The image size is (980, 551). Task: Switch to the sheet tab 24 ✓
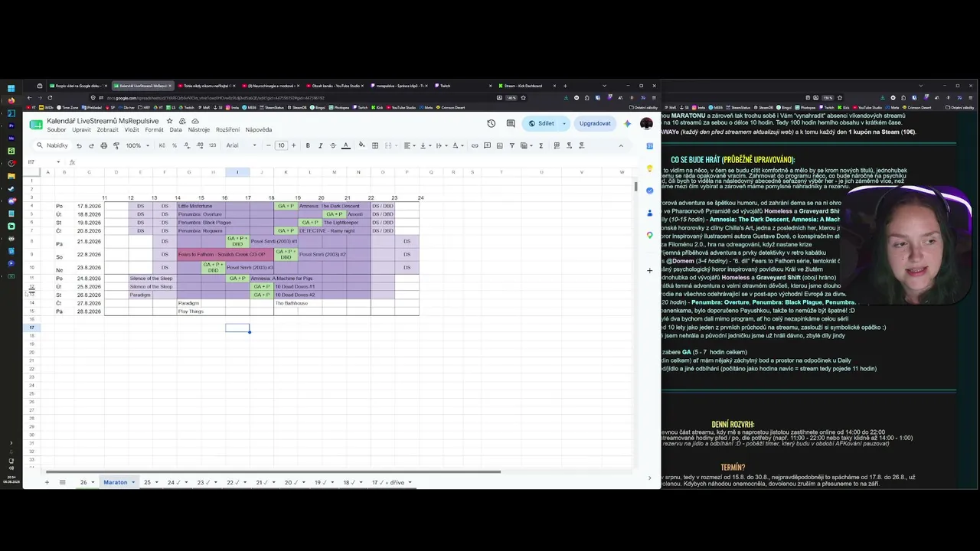[174, 483]
